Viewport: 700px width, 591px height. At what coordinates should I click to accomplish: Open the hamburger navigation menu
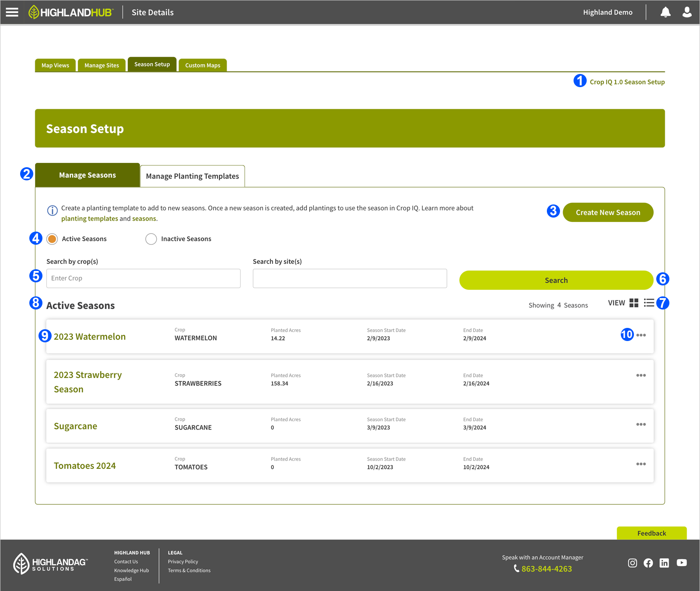[12, 12]
